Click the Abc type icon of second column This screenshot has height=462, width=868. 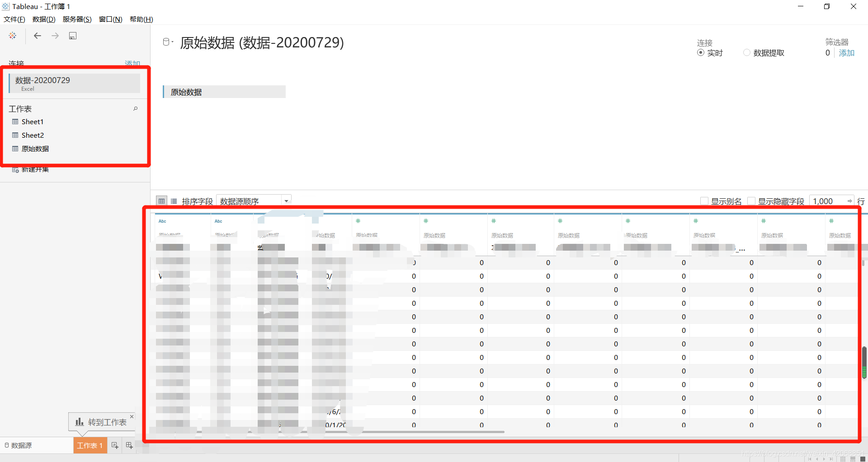[x=218, y=221]
